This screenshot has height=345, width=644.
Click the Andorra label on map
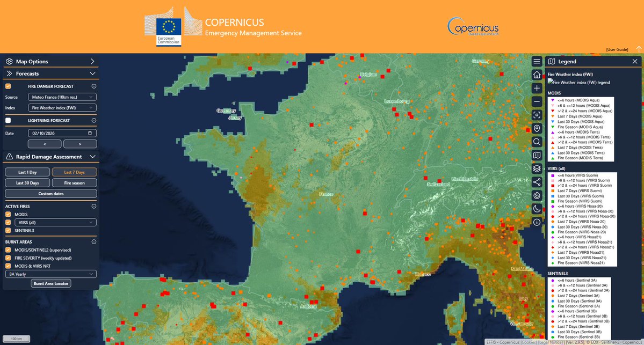pyautogui.click(x=308, y=306)
